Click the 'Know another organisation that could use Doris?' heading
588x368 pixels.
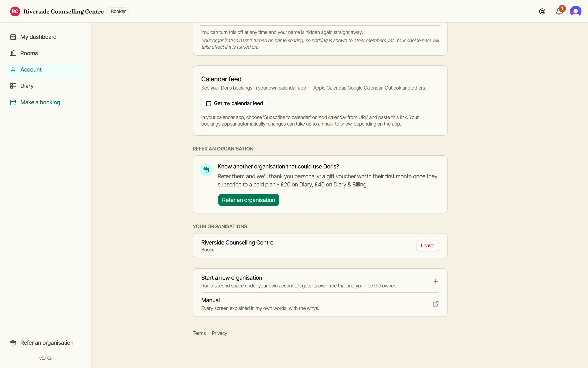point(278,166)
